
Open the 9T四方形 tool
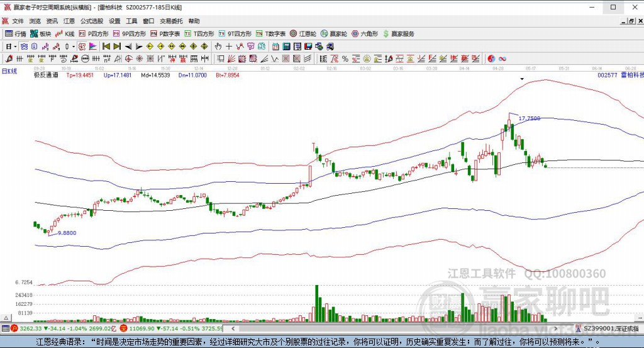(235, 34)
